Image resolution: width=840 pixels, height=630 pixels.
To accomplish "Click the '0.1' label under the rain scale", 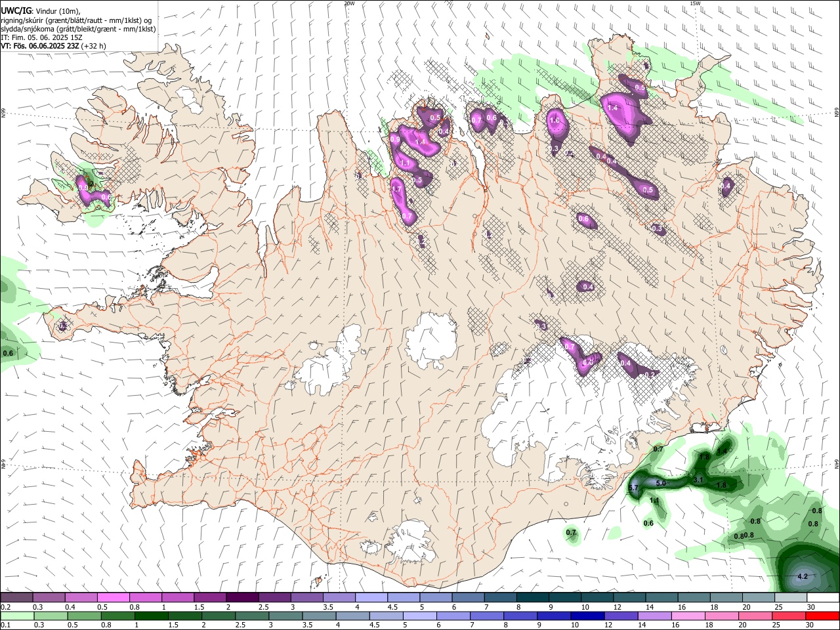I will [x=5, y=625].
